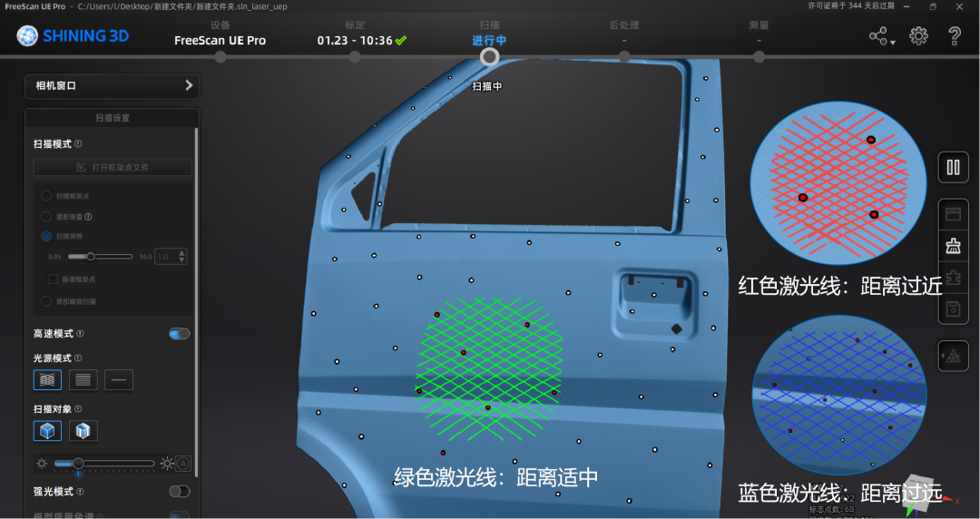Click the low brightness sun icon

42,464
